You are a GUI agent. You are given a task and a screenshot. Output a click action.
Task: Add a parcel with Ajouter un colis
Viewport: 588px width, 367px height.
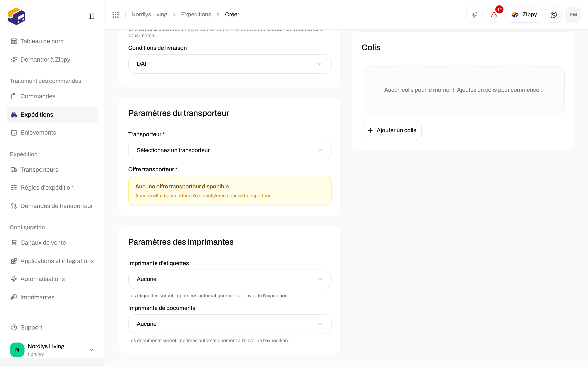392,130
